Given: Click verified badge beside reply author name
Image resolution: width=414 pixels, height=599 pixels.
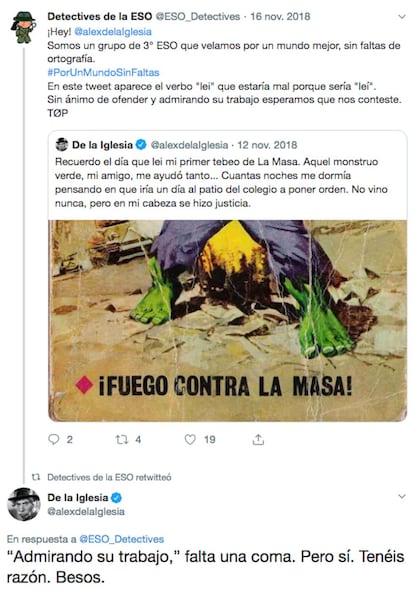Looking at the screenshot, I should [116, 498].
